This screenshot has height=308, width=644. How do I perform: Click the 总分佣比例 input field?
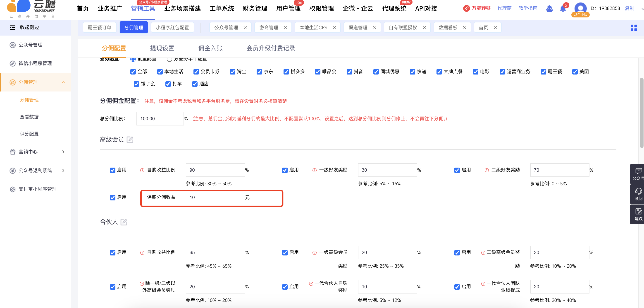(x=160, y=119)
